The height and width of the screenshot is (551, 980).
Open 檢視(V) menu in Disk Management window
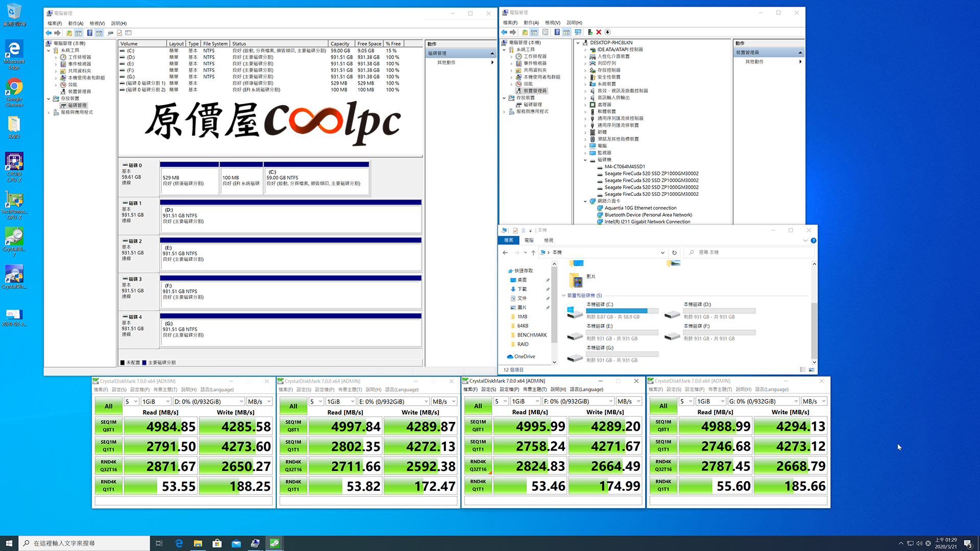coord(97,23)
